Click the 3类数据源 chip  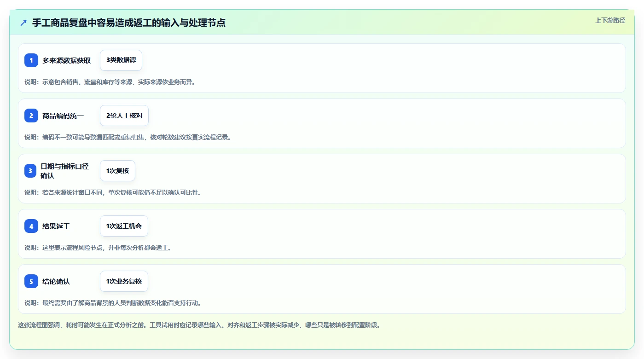121,60
